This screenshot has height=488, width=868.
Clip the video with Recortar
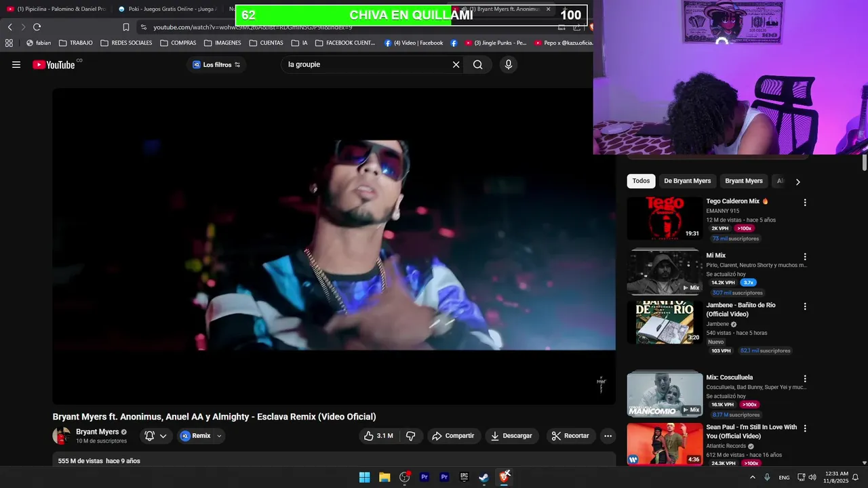tap(570, 436)
